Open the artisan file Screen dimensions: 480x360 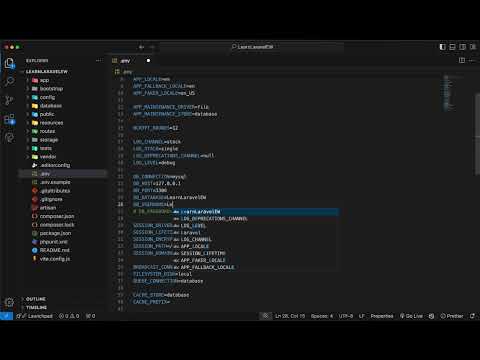click(48, 208)
